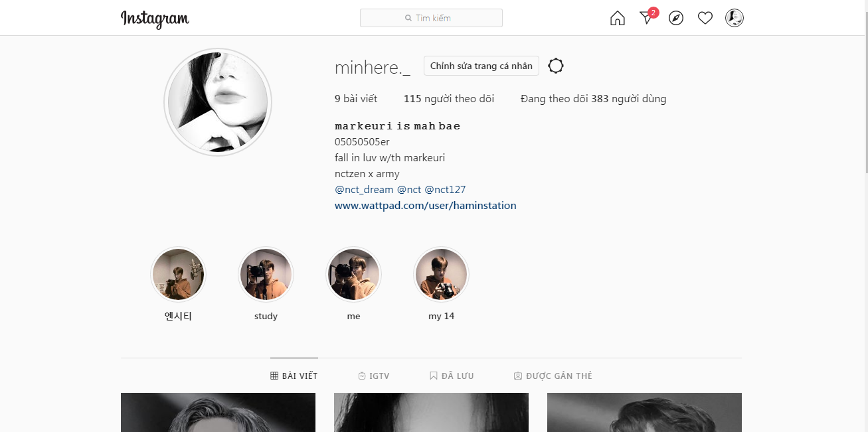View the 115 người theo dõi followers list
The image size is (868, 432).
449,99
